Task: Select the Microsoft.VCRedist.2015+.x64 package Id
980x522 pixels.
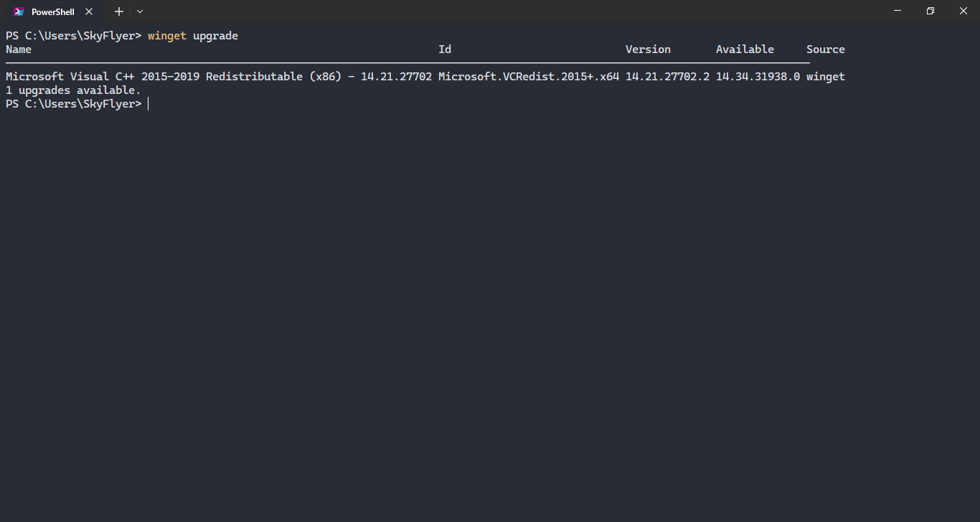Action: click(x=528, y=76)
